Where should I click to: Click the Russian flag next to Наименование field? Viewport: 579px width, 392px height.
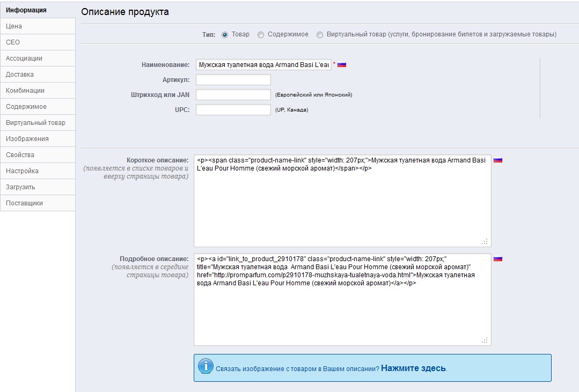pyautogui.click(x=342, y=64)
